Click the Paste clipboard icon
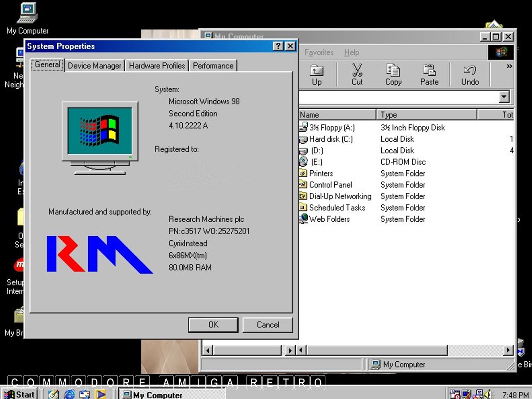The image size is (532, 399). (x=429, y=74)
